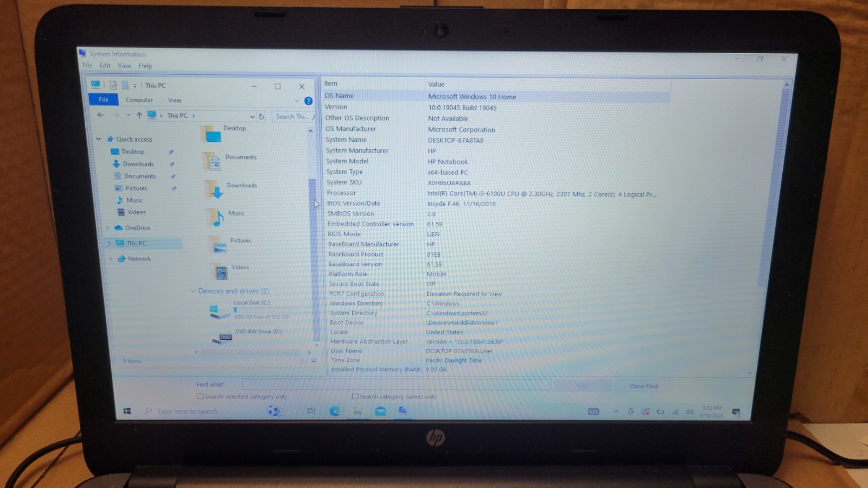Open Customize Quick Access Toolbar dropdown
The height and width of the screenshot is (488, 868).
click(x=135, y=86)
